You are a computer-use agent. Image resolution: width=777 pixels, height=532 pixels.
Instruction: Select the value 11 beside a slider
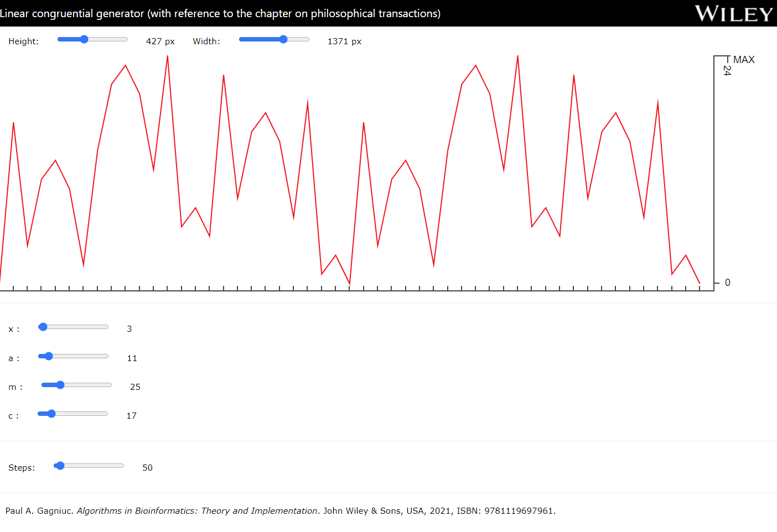click(x=132, y=358)
